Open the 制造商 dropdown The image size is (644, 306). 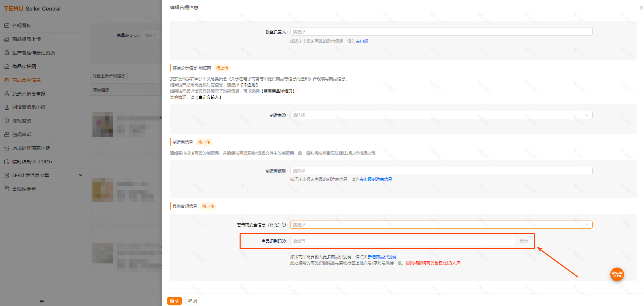[x=441, y=115]
